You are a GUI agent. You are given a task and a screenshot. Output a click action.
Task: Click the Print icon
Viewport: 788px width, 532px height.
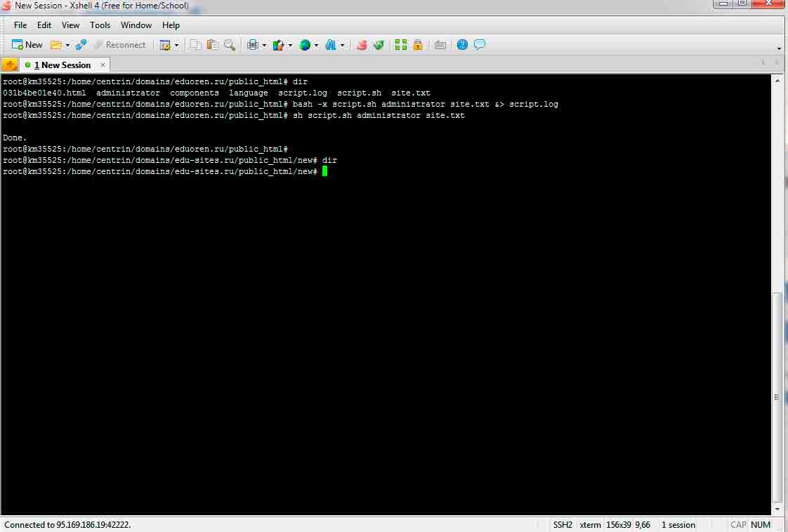(x=252, y=45)
